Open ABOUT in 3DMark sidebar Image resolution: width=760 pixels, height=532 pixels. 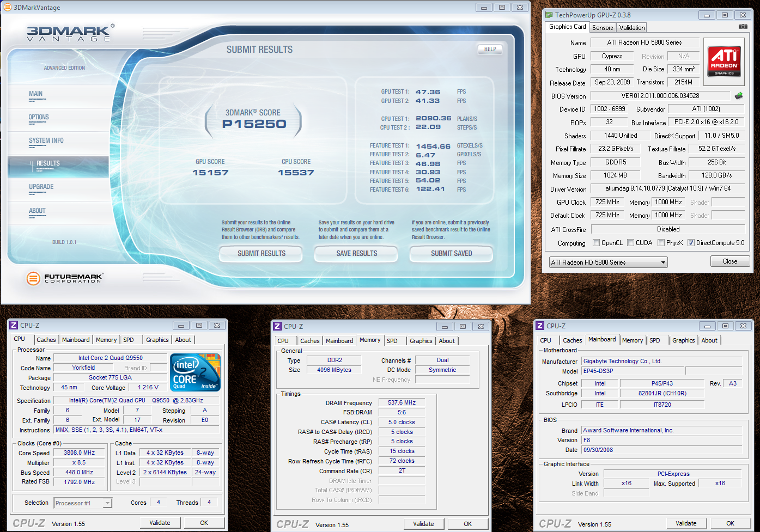pos(37,211)
